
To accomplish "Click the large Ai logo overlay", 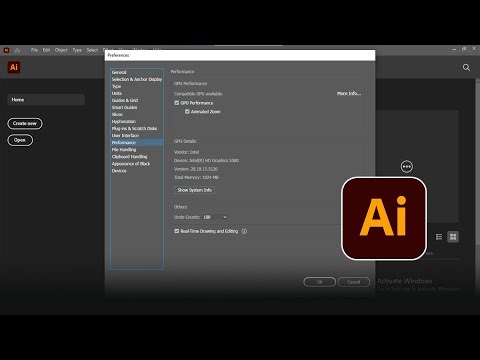I will pyautogui.click(x=384, y=218).
